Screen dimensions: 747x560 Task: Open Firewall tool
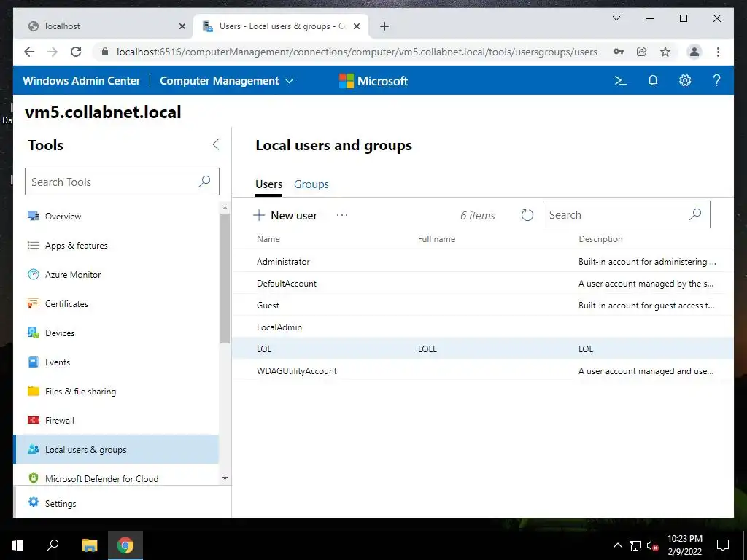point(117,421)
